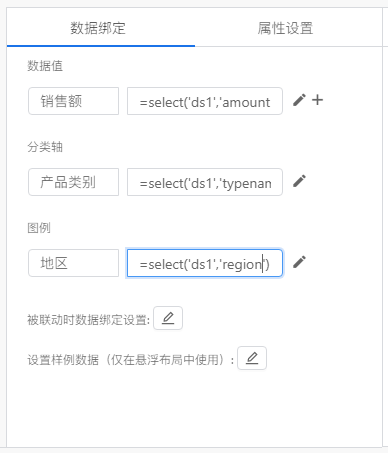Focus the 产品类别 name field

pos(73,182)
